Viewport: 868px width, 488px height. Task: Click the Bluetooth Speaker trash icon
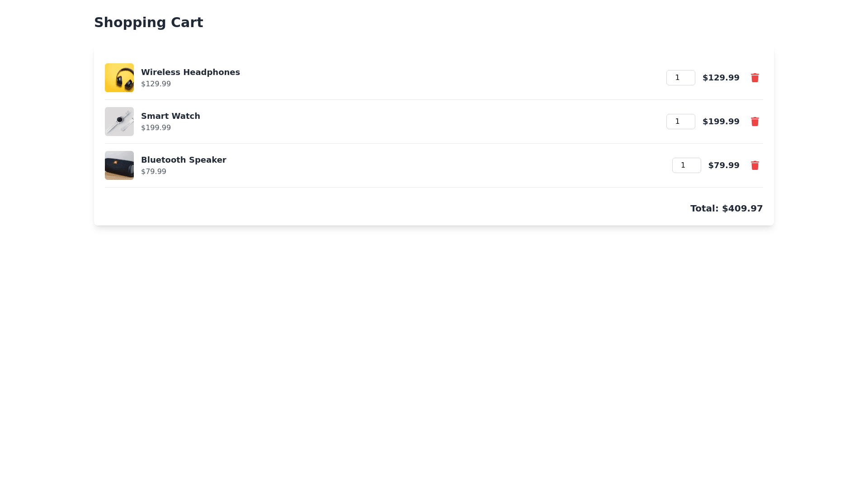point(755,165)
